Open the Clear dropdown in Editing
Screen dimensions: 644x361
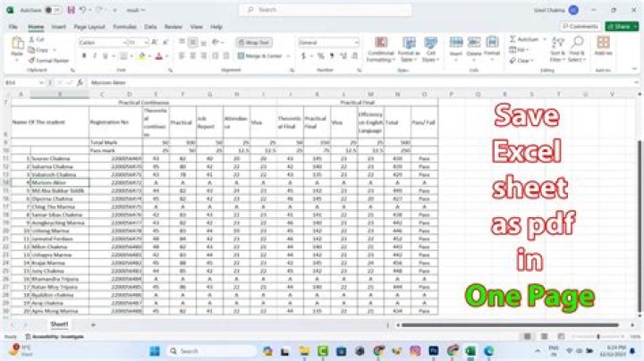coord(521,60)
